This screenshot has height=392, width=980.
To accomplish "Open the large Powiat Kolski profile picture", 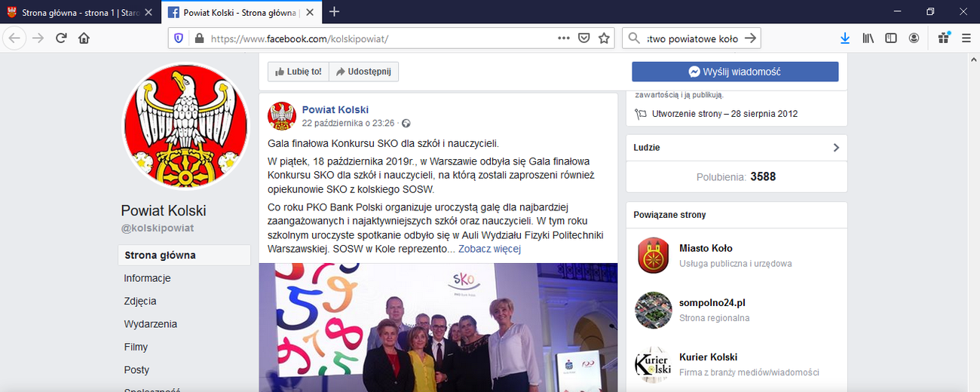I will tap(185, 125).
